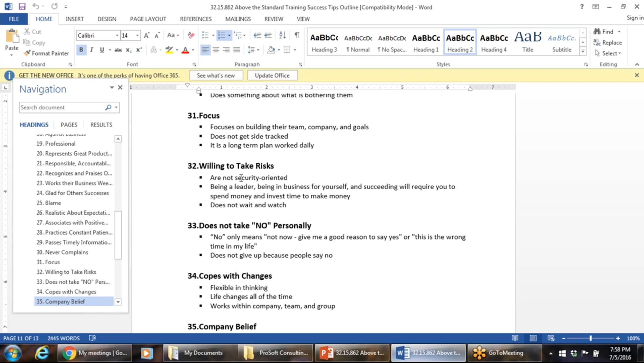The height and width of the screenshot is (363, 644).
Task: Open the Font name dropdown
Action: 117,35
